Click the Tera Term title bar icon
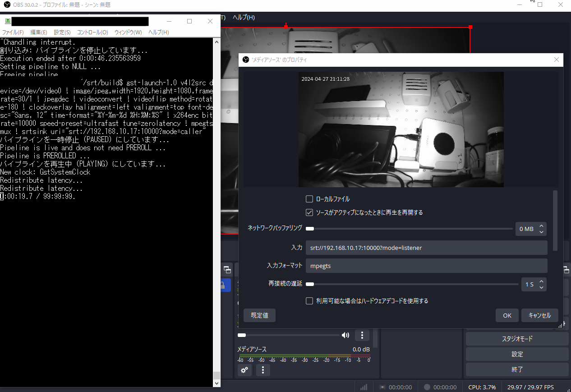The height and width of the screenshot is (392, 571). click(7, 21)
